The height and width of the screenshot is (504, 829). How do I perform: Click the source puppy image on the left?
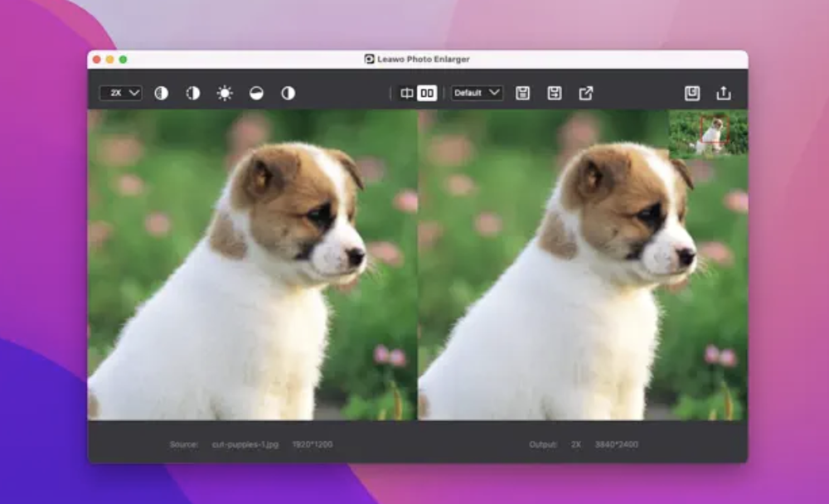(252, 265)
